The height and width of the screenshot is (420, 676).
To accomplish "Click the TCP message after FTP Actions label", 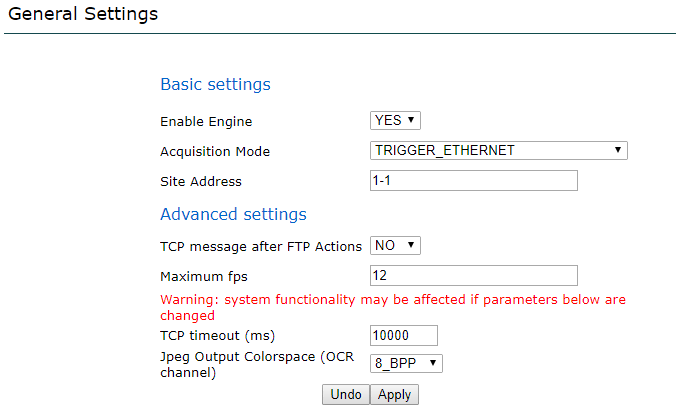I will point(261,246).
